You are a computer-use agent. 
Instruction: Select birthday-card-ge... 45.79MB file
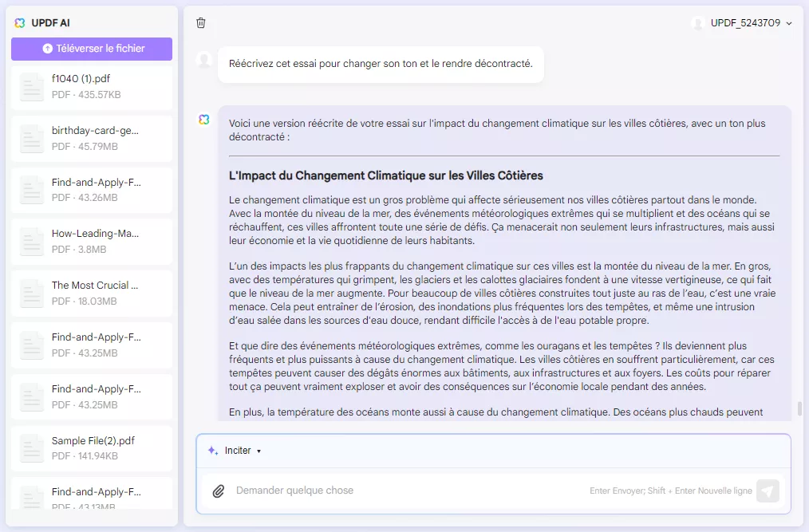92,138
